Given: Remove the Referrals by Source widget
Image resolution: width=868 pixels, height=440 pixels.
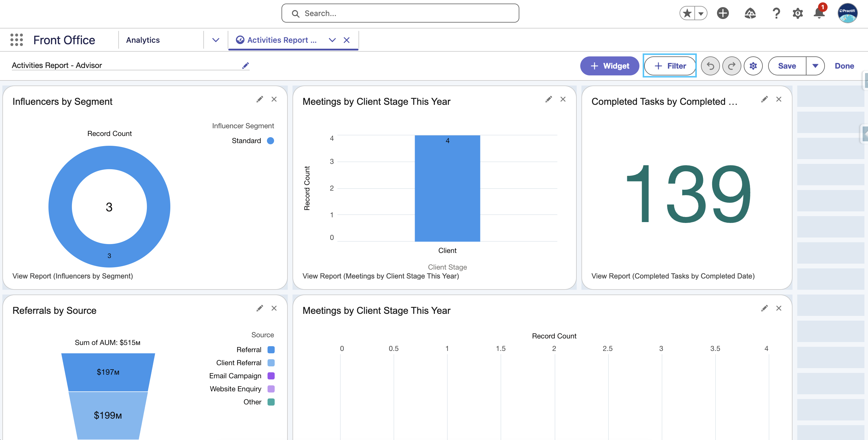Looking at the screenshot, I should [274, 308].
